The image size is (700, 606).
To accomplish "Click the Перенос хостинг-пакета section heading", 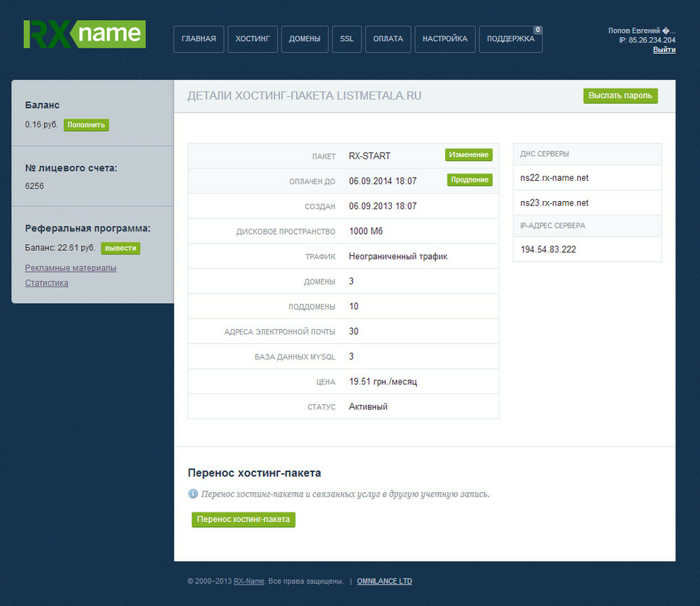I will tap(255, 473).
